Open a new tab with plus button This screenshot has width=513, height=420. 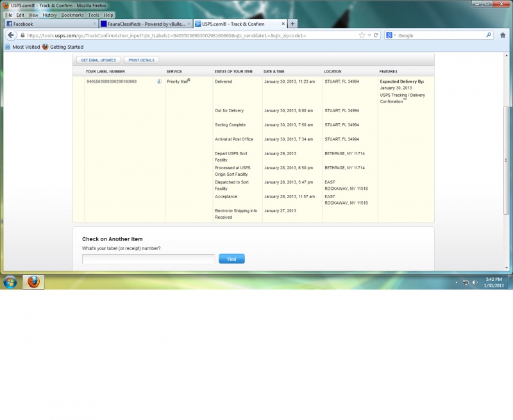(x=292, y=24)
